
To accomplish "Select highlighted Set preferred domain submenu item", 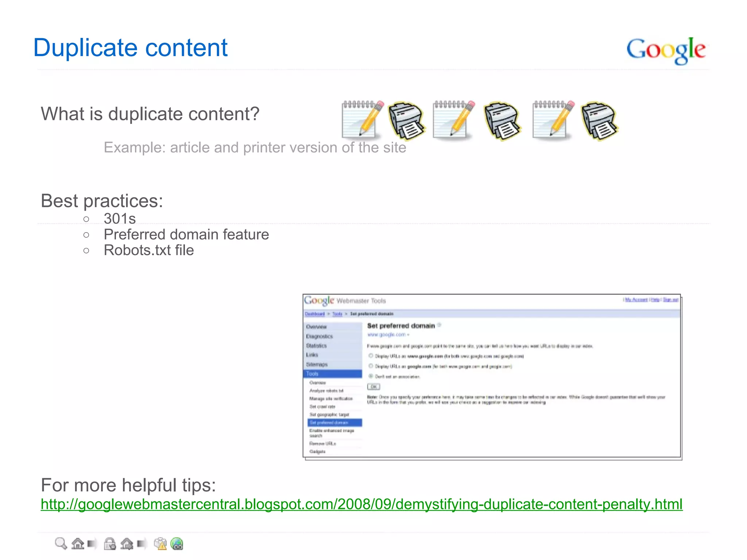I will (x=335, y=423).
